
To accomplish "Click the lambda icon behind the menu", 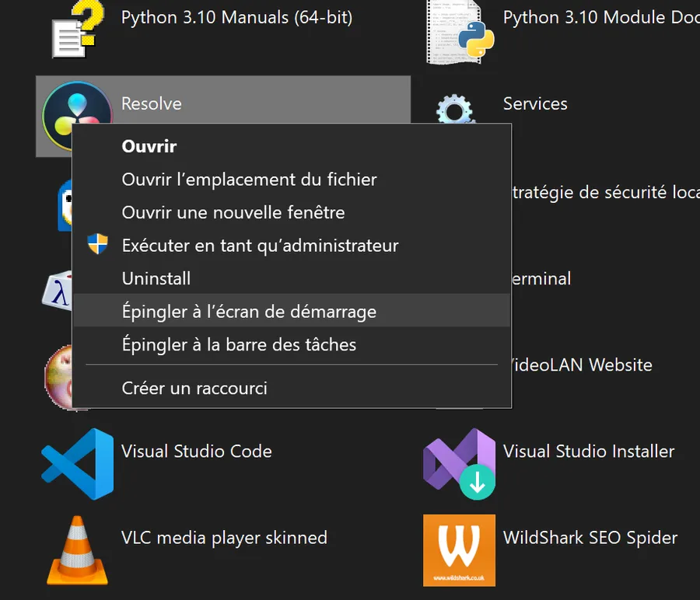I will click(x=58, y=290).
